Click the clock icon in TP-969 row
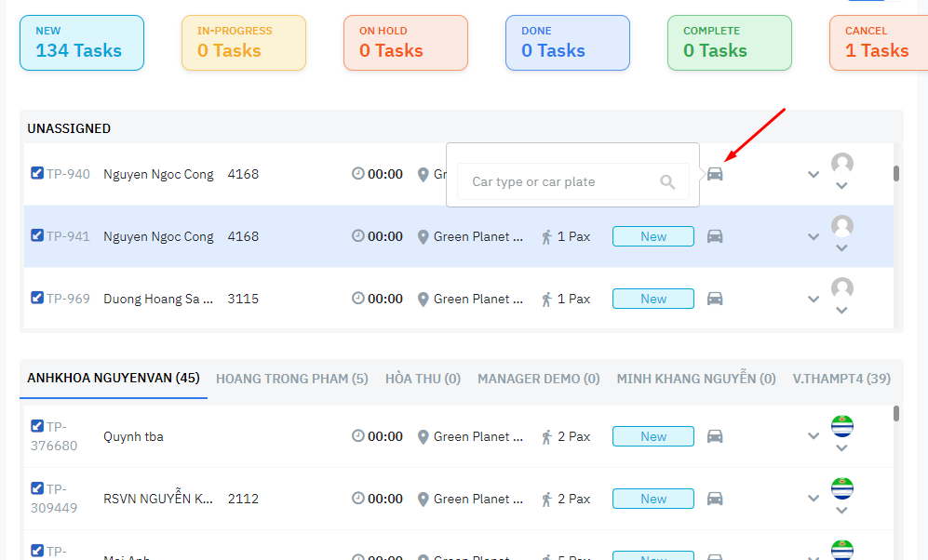The height and width of the screenshot is (560, 928). coord(358,299)
